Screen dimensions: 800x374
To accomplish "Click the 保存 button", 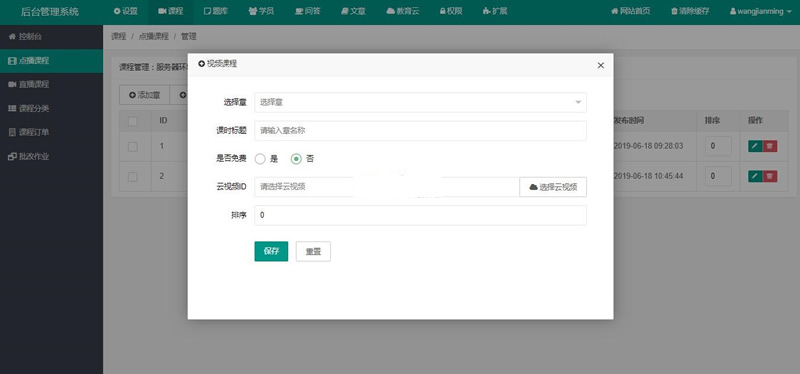I will [x=271, y=251].
